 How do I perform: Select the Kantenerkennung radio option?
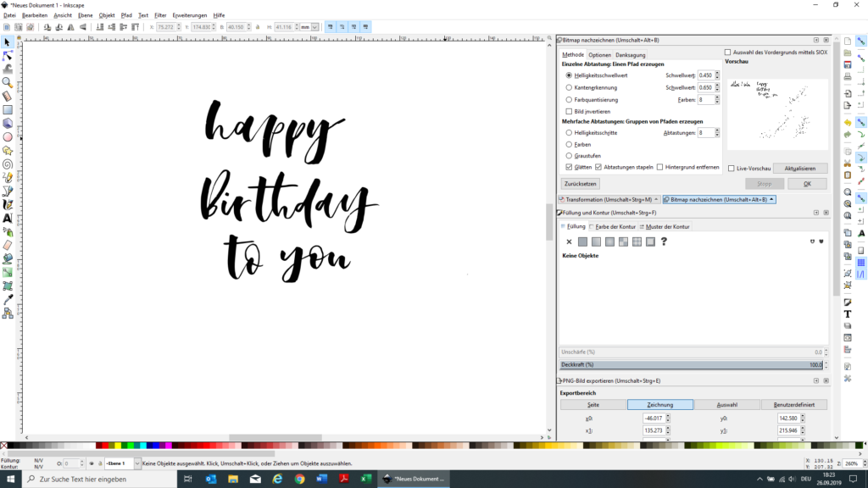click(569, 87)
